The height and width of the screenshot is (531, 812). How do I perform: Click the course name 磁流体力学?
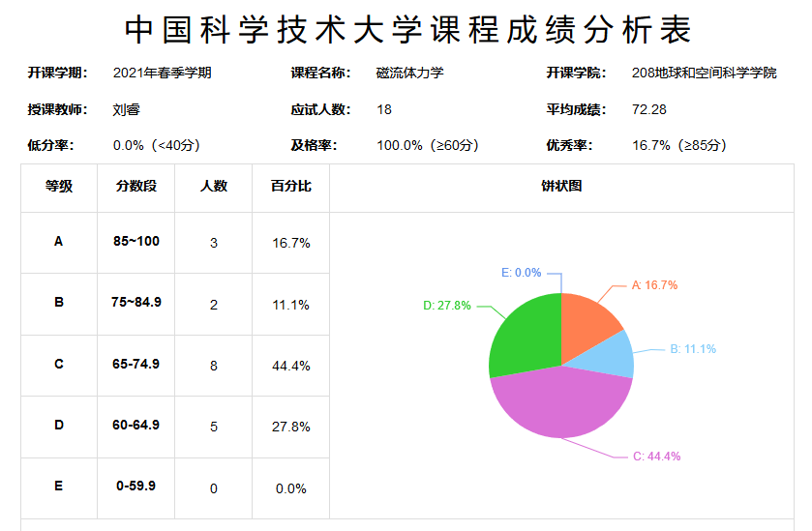pos(410,73)
